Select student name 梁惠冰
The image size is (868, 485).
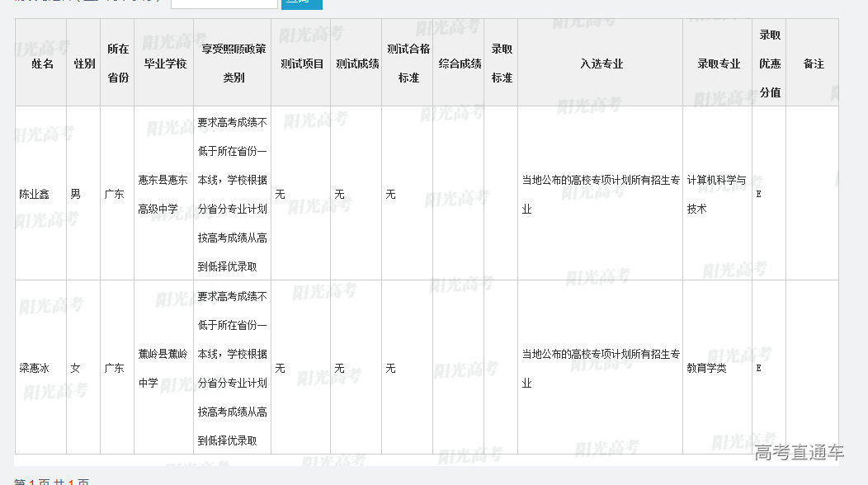[35, 369]
